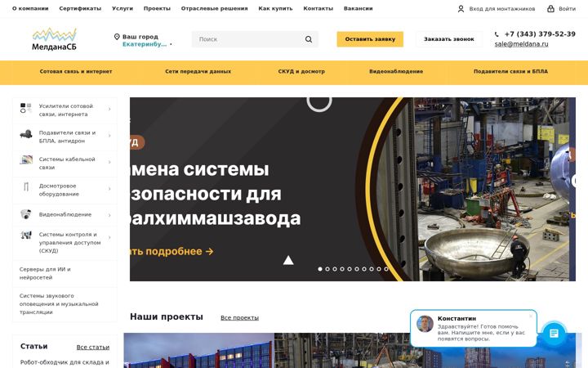Select the fifth banner slide dot
Image resolution: width=588 pixels, height=368 pixels.
tap(350, 269)
